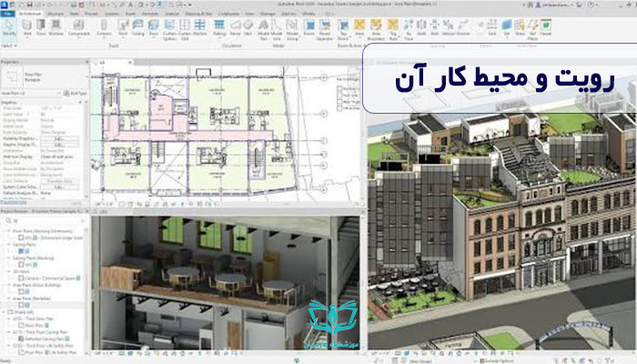Select Reflected Ceiling Plan under sheet A115

point(44,339)
